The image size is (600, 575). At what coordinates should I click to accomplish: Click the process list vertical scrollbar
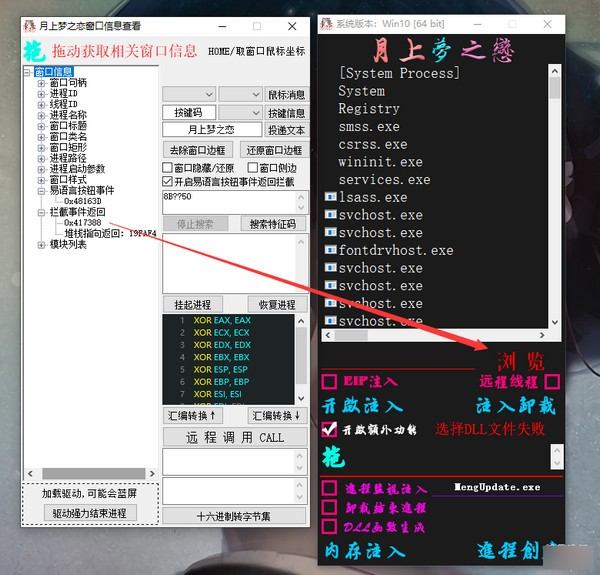[554, 197]
